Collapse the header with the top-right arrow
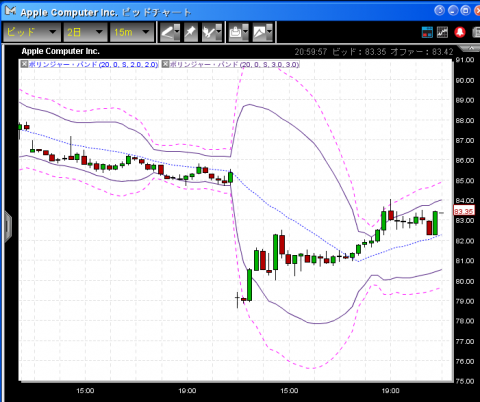This screenshot has width=480, height=402. pos(470,49)
